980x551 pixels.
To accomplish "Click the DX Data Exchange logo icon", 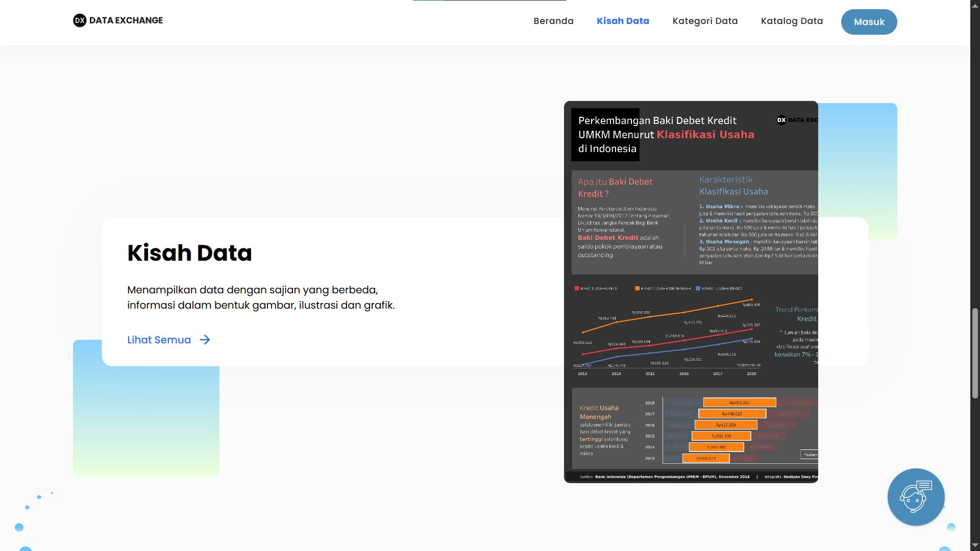I will click(80, 20).
